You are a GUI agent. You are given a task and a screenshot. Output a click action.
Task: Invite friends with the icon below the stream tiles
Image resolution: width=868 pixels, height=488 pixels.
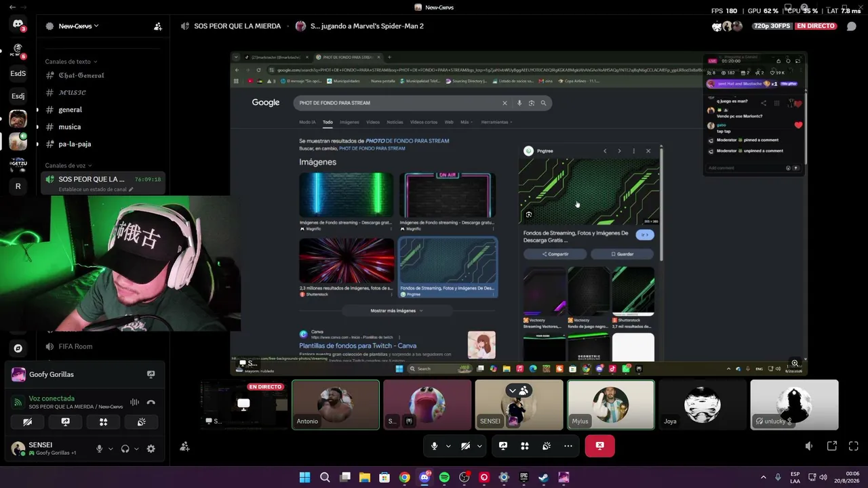coord(184,446)
